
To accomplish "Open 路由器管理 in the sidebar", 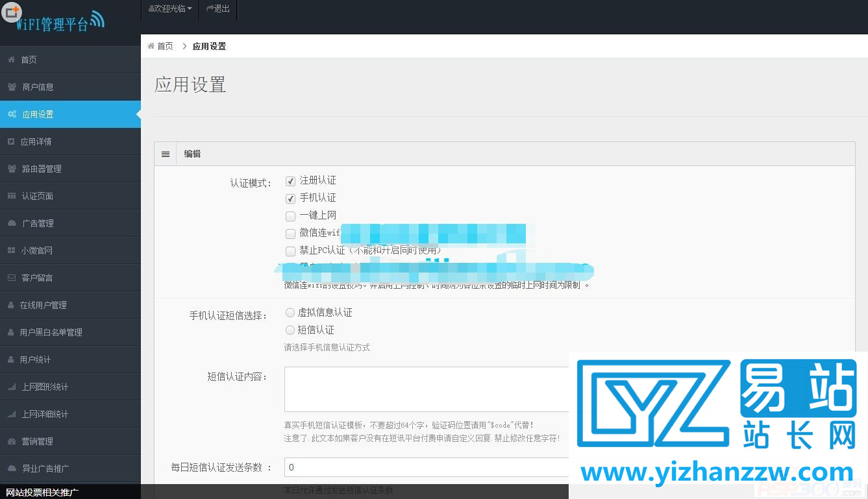I will coord(70,169).
